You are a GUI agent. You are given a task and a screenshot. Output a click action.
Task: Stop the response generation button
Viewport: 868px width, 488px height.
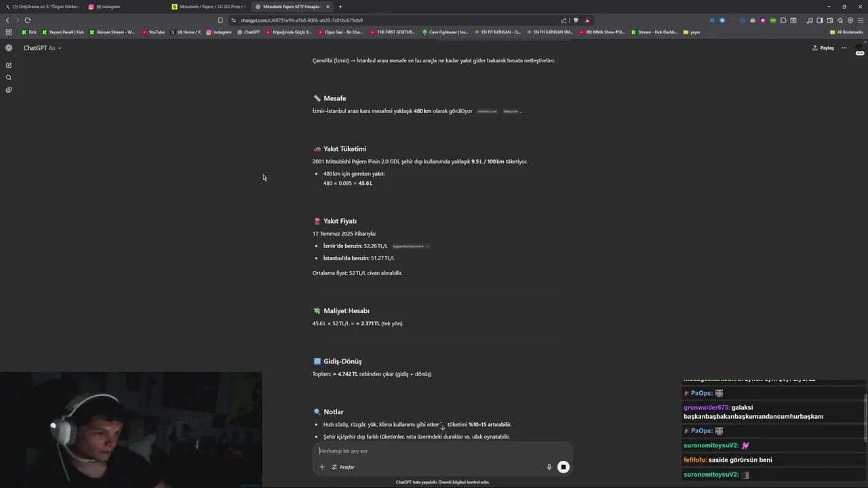564,467
